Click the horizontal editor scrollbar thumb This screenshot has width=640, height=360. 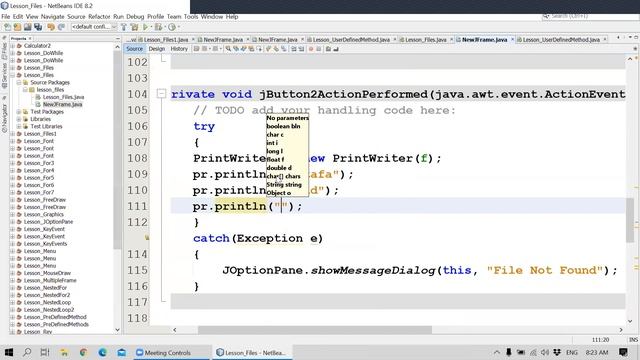(x=315, y=329)
